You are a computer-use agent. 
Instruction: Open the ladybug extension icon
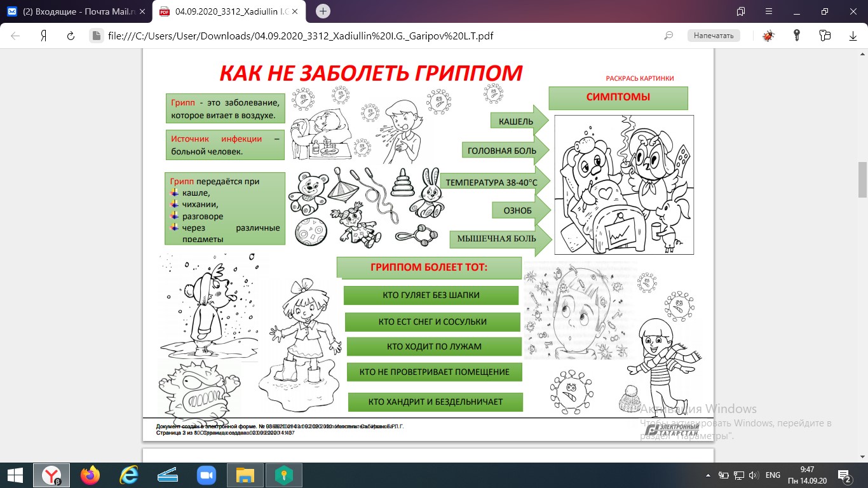[x=769, y=36]
